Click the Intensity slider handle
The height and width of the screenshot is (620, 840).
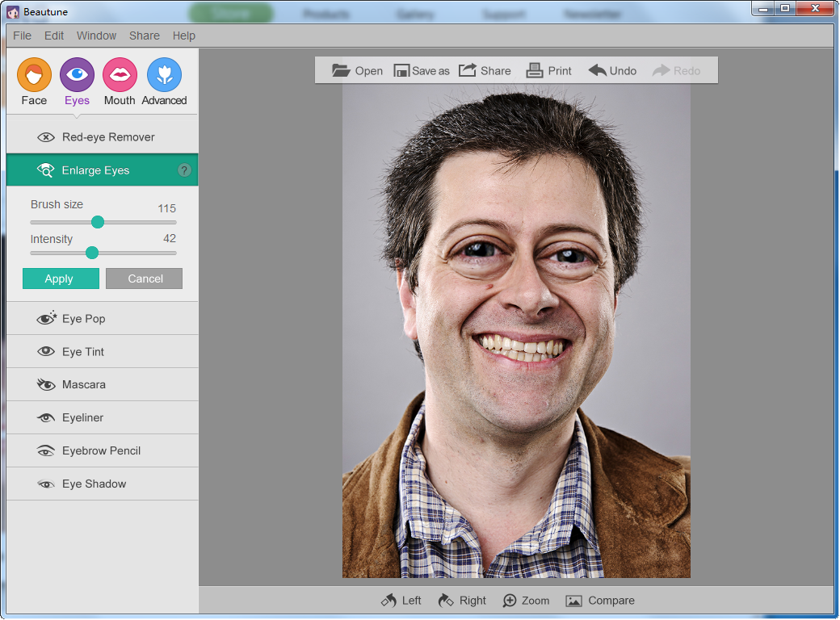pos(92,253)
